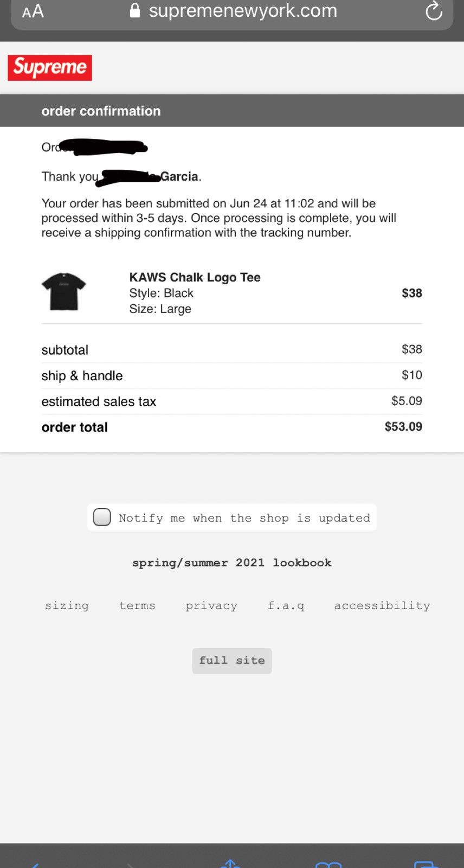This screenshot has width=464, height=868.
Task: Tap the KAWS Chalk Logo Tee thumbnail
Action: pyautogui.click(x=63, y=291)
